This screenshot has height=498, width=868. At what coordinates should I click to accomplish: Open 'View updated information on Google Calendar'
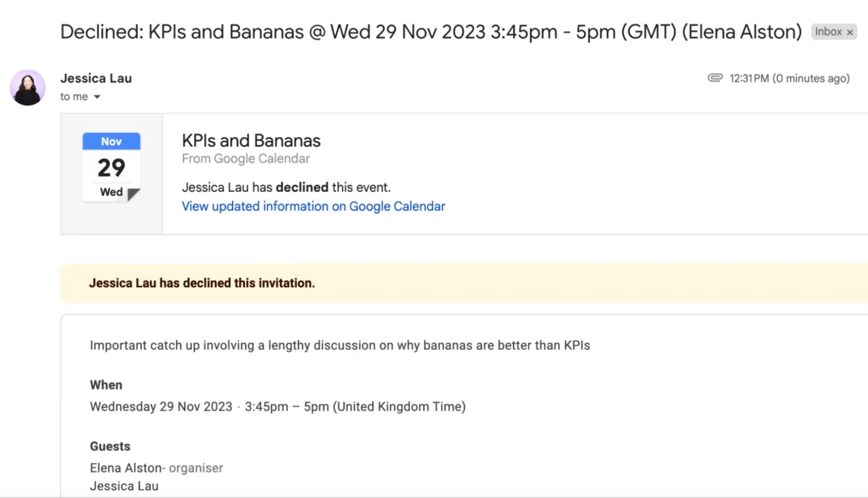pyautogui.click(x=313, y=207)
